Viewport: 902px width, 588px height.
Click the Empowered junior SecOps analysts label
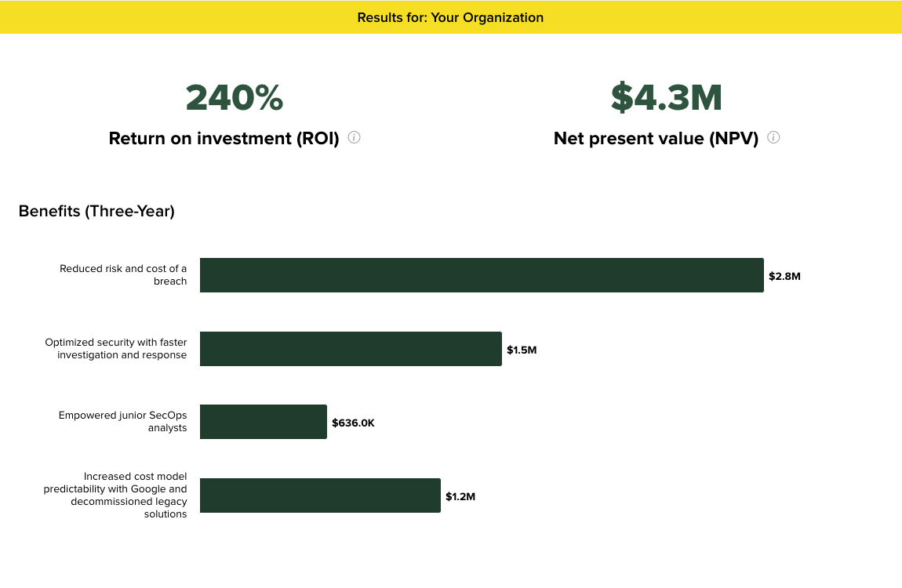point(122,421)
